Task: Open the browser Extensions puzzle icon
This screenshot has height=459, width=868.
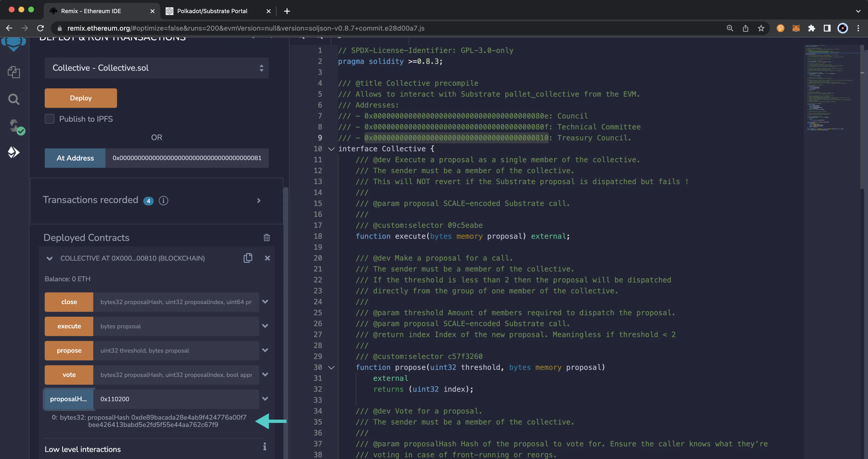Action: pyautogui.click(x=811, y=28)
